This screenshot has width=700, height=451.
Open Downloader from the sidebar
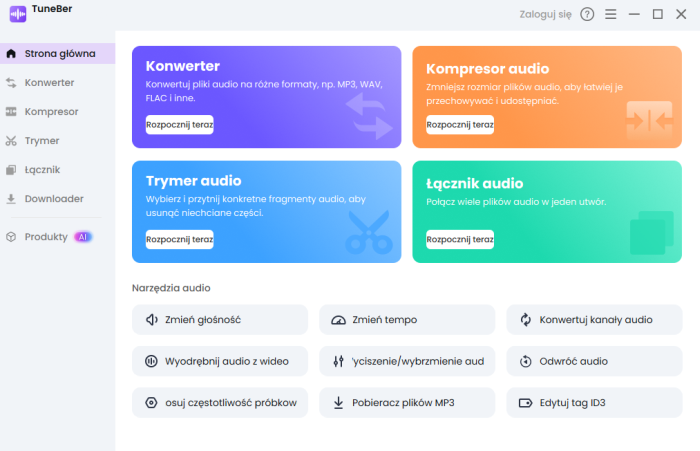click(x=58, y=199)
